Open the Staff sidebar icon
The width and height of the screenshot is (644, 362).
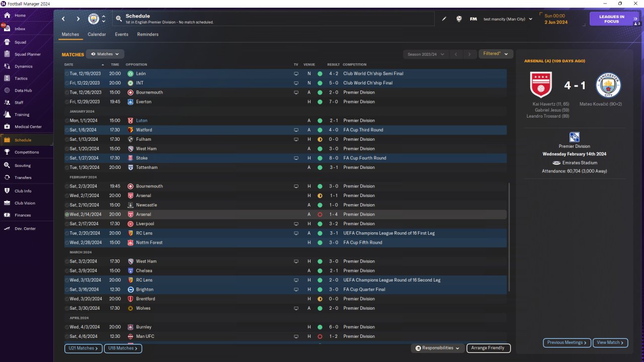tap(7, 103)
